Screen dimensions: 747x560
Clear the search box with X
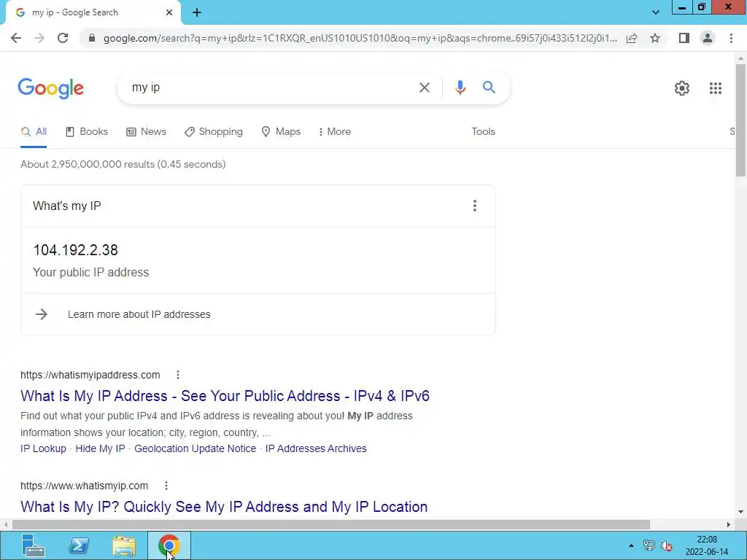click(424, 87)
